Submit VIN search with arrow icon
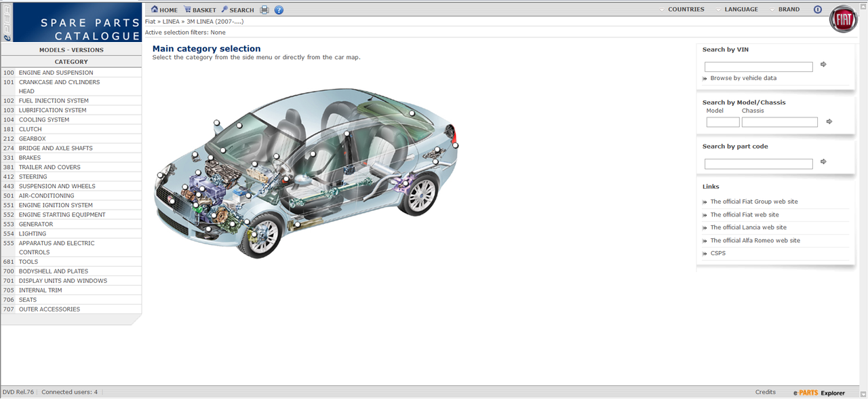The height and width of the screenshot is (399, 868). click(823, 64)
